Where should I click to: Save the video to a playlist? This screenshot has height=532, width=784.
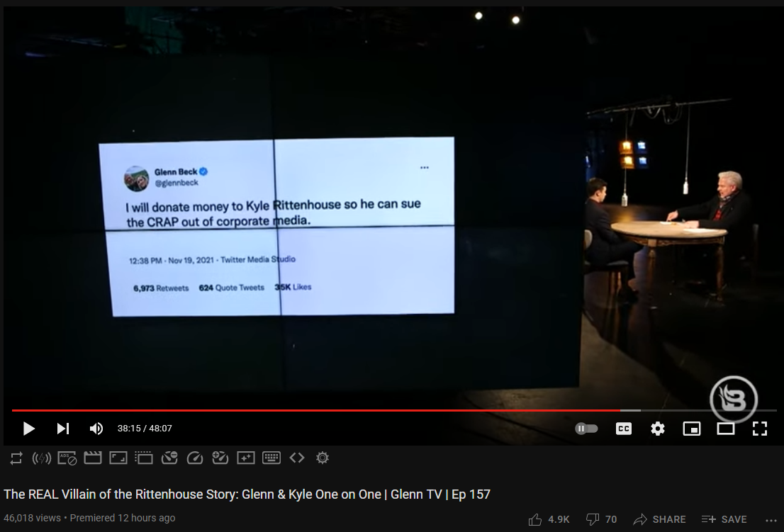(x=724, y=519)
